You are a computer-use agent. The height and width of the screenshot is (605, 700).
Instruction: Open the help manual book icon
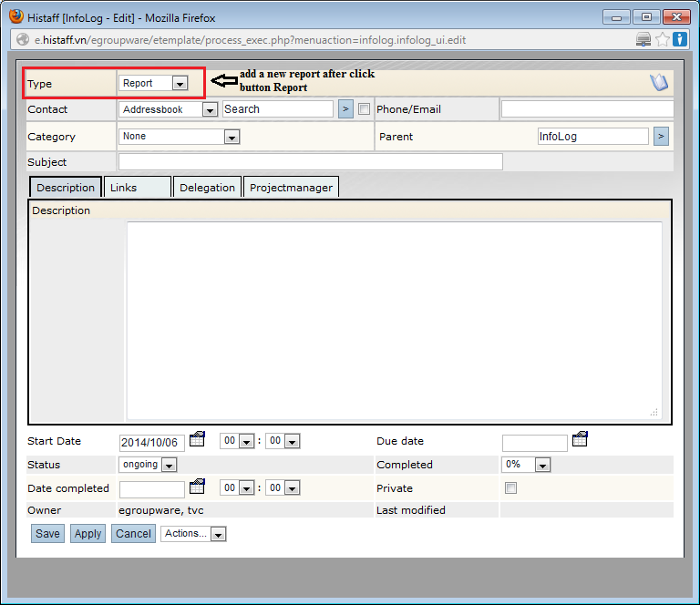tap(659, 83)
